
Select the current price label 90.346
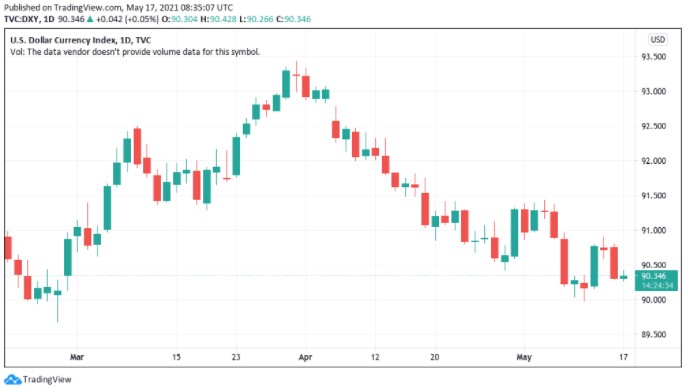(x=654, y=276)
